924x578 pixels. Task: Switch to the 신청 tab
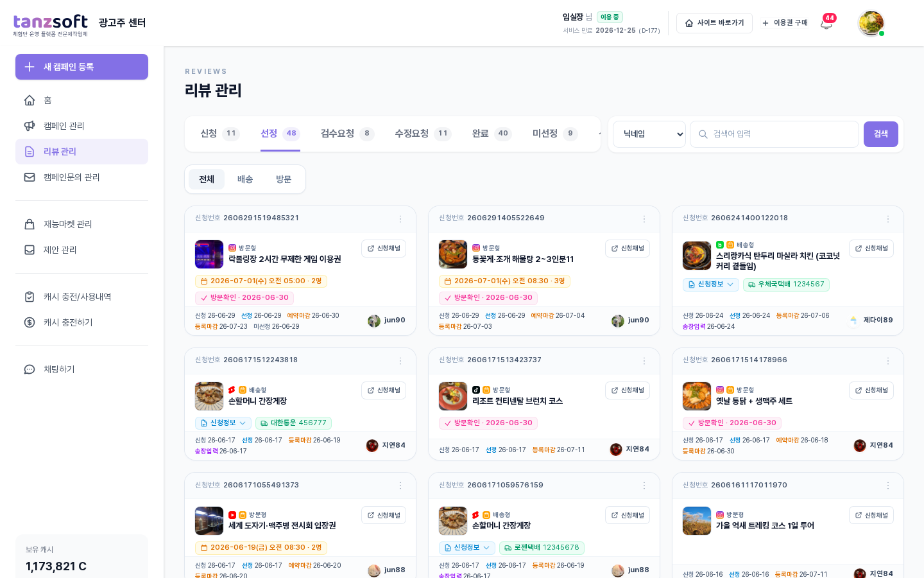tap(219, 134)
